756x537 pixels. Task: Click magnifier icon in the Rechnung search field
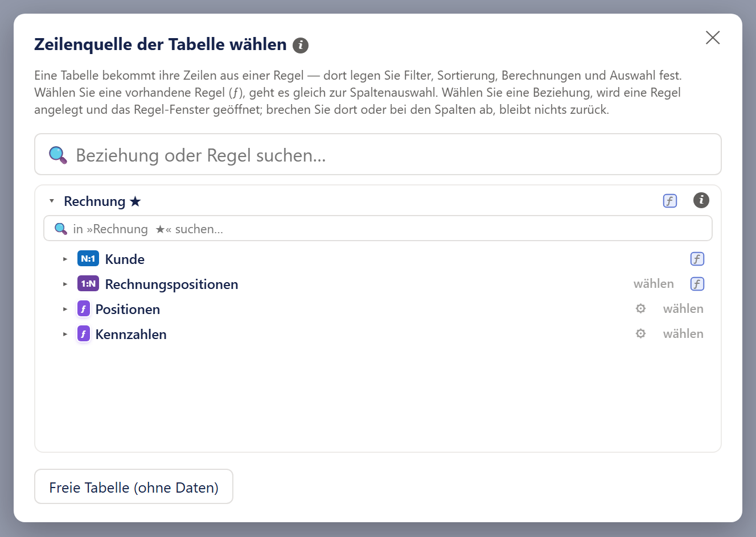[x=61, y=229]
